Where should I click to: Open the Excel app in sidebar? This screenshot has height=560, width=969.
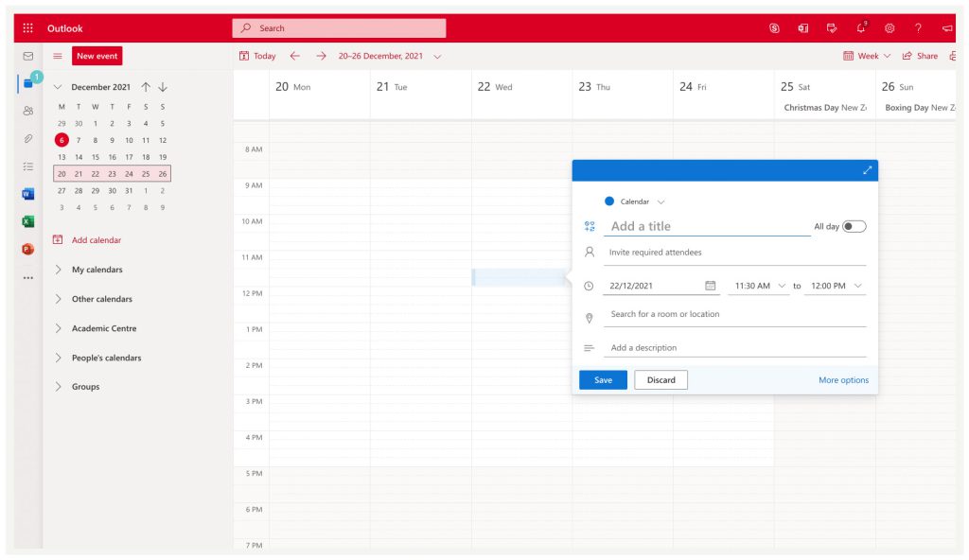click(x=27, y=221)
